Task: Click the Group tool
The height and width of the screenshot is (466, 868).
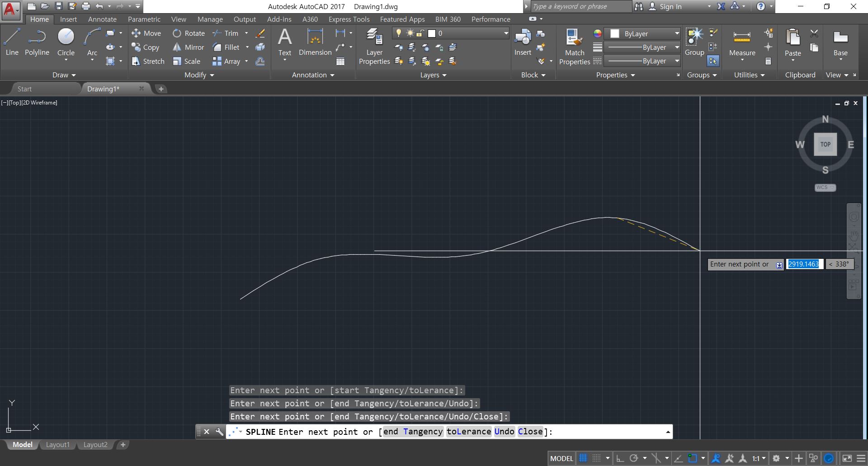Action: [694, 43]
